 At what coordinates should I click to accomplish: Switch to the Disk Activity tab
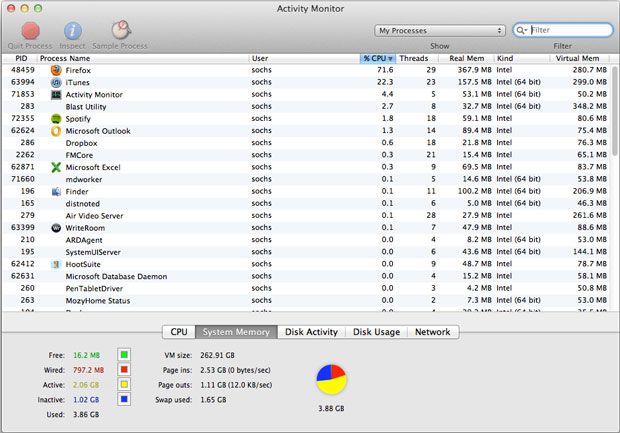pos(312,332)
